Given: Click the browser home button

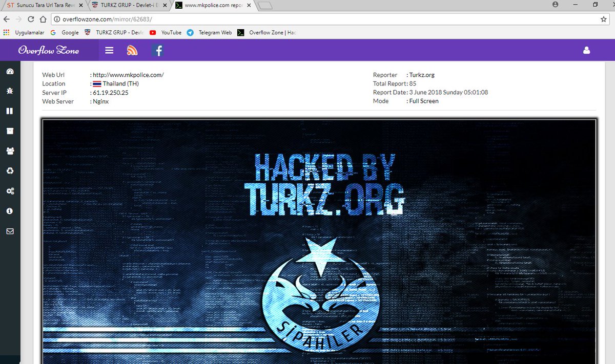Looking at the screenshot, I should coord(43,19).
